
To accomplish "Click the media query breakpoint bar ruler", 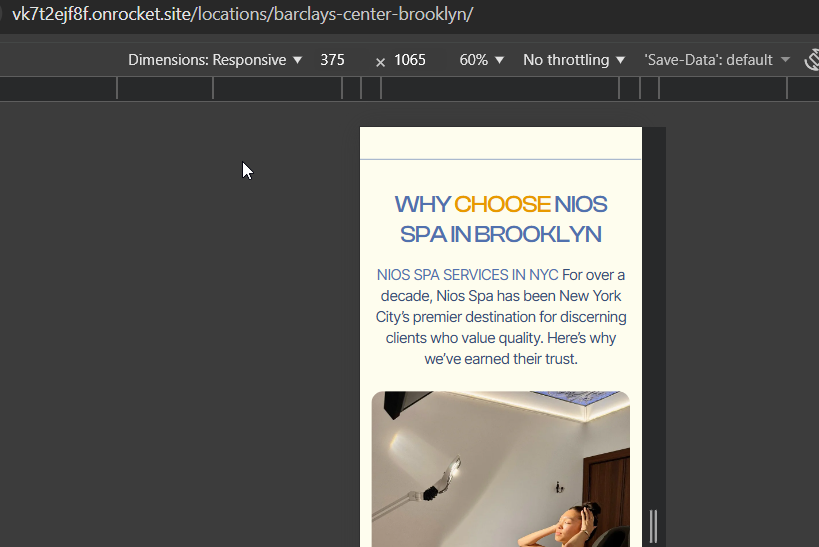I will pos(410,88).
